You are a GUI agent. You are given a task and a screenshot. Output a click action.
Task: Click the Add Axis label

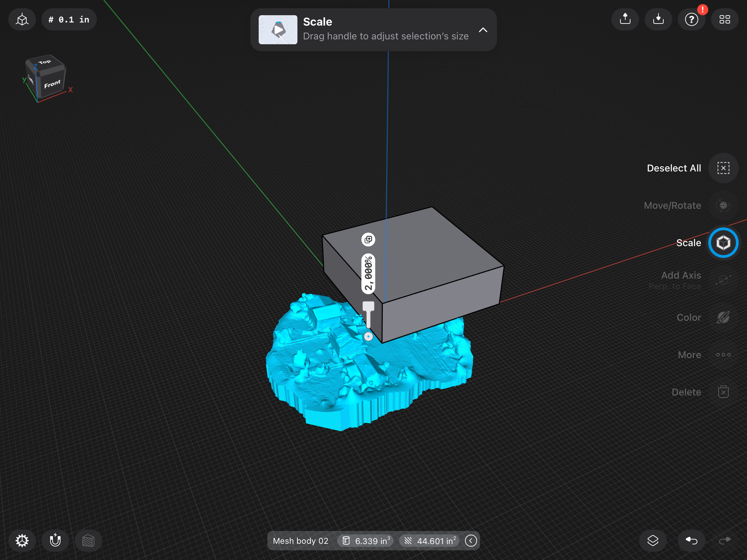(681, 275)
